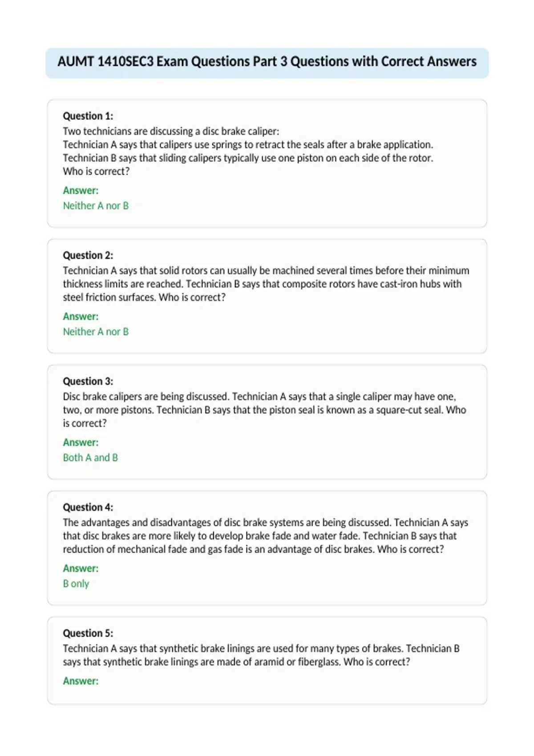Select the Both A and B answer
Image resolution: width=534 pixels, height=756 pixels.
(90, 457)
